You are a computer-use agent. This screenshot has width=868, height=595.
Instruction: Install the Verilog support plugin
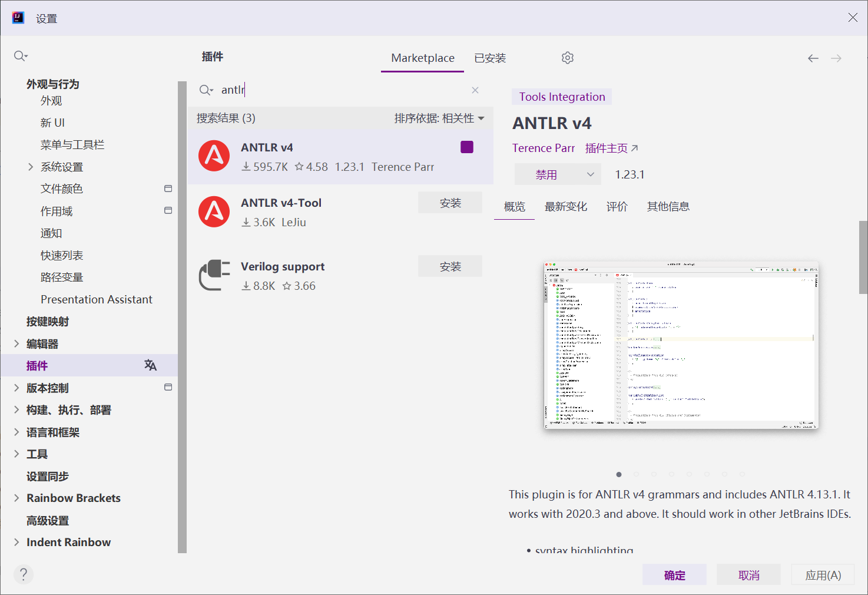[450, 266]
